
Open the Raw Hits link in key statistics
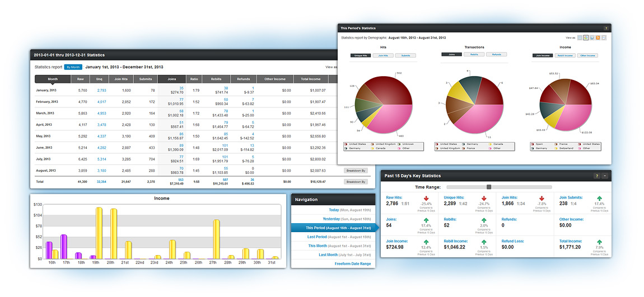(394, 197)
